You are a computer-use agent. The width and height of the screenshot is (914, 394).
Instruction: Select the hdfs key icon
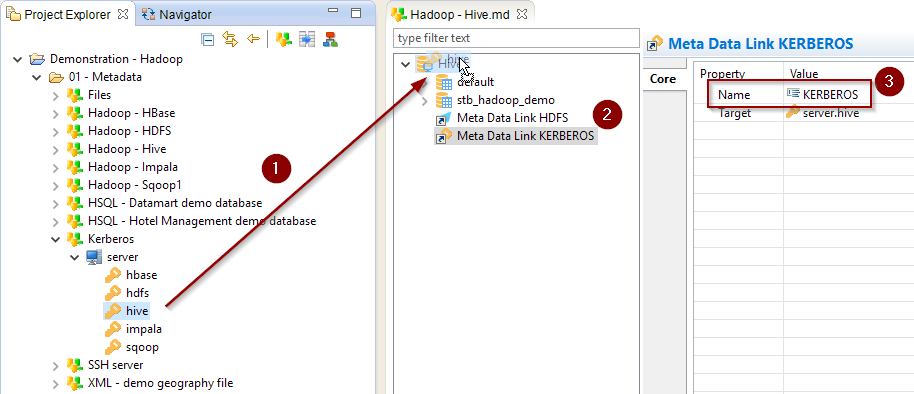(113, 293)
